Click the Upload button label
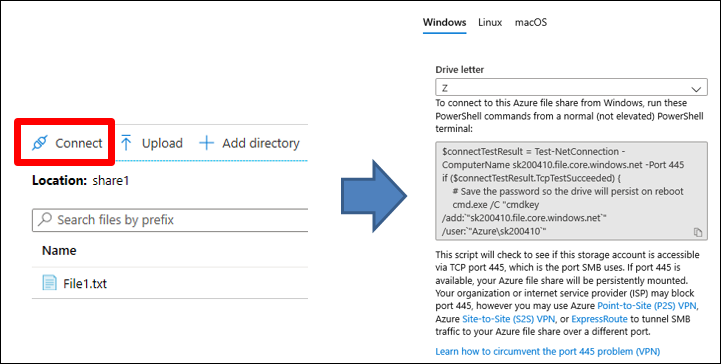721x364 pixels. pyautogui.click(x=162, y=143)
